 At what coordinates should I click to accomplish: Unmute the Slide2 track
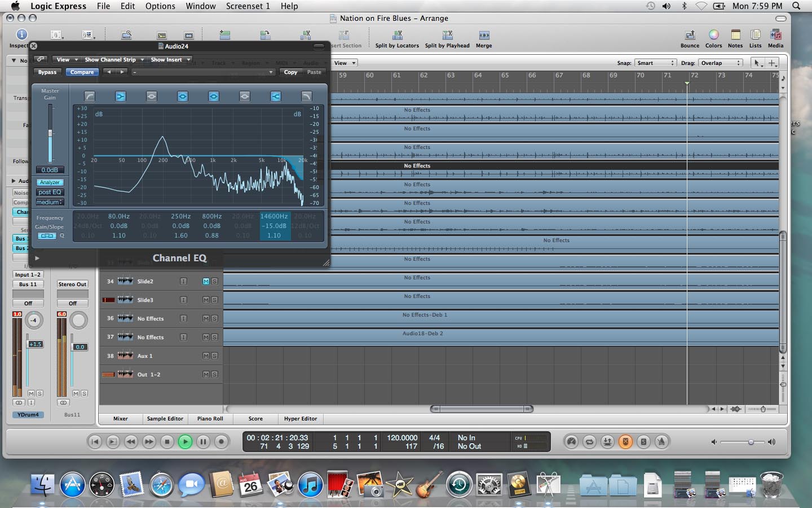pos(206,282)
